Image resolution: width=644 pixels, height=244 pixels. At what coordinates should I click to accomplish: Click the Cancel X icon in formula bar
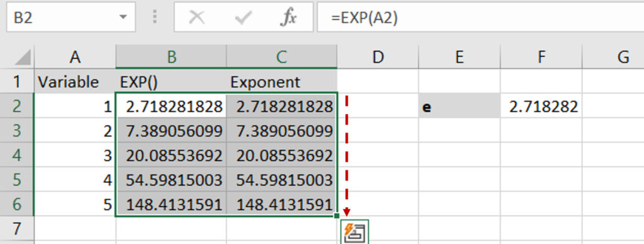tap(197, 18)
